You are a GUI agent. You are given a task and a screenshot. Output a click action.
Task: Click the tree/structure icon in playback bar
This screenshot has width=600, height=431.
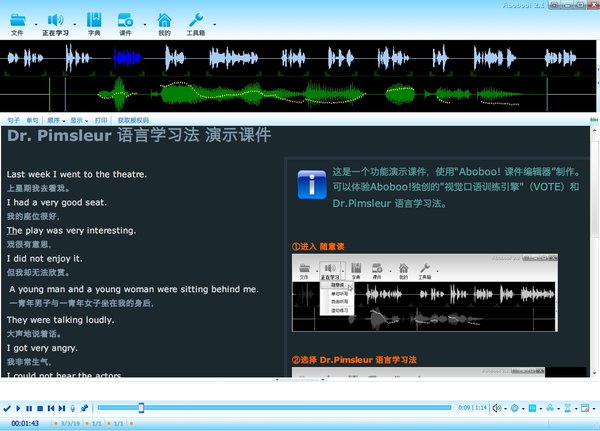coord(550,408)
